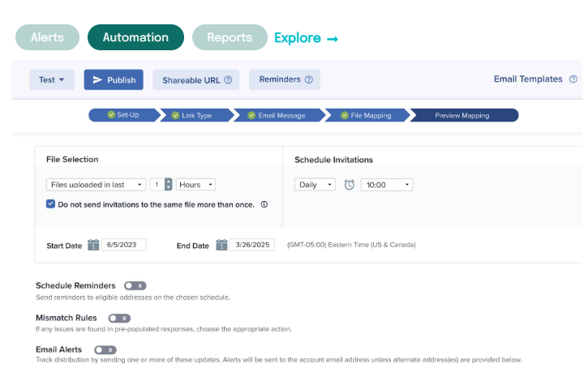Click the Explore arrow icon
588x381 pixels.
(x=333, y=39)
